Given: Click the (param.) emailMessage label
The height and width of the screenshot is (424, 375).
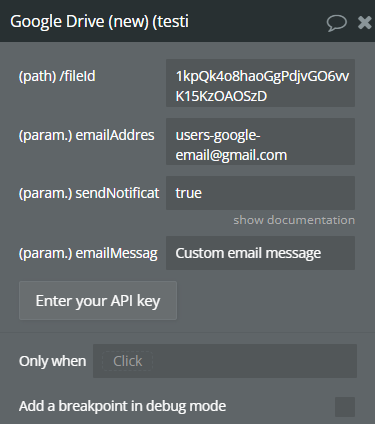Looking at the screenshot, I should 88,253.
